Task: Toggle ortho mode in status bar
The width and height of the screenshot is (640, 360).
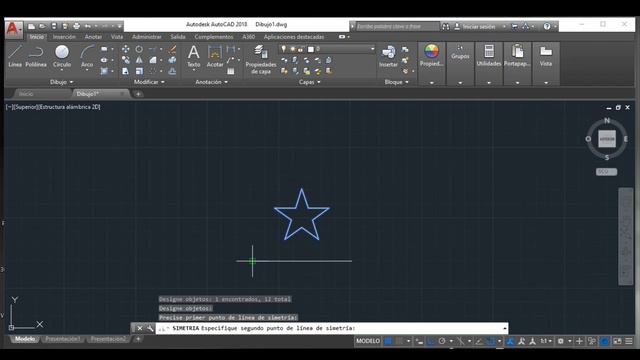Action: [431, 341]
